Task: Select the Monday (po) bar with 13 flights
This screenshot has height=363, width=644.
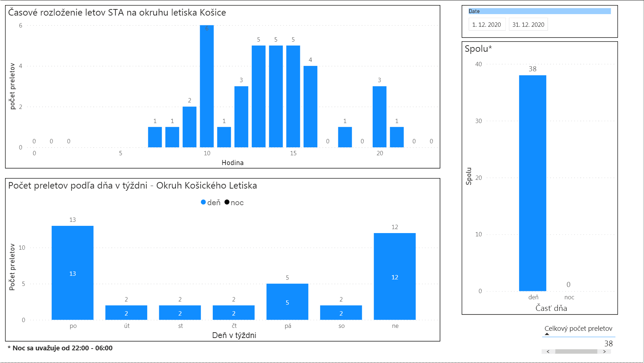Action: tap(73, 273)
